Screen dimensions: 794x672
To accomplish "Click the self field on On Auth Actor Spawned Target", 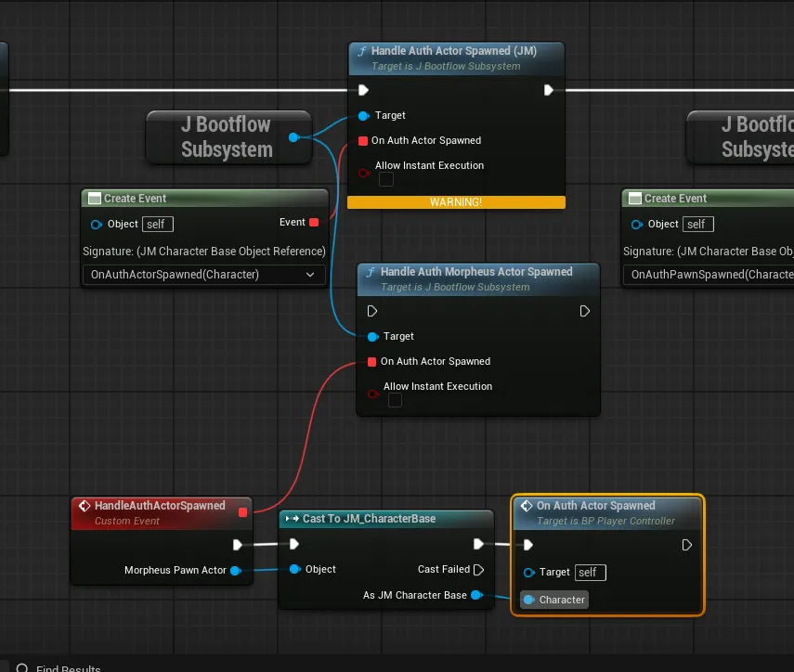I will pos(587,573).
